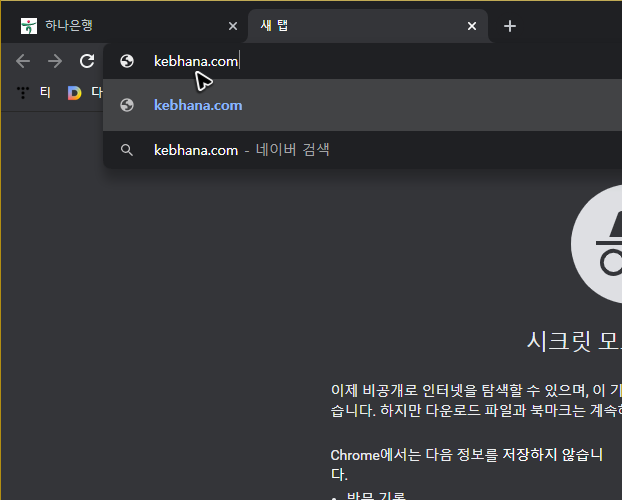Go back with the back arrow
The image size is (622, 500).
pyautogui.click(x=23, y=61)
